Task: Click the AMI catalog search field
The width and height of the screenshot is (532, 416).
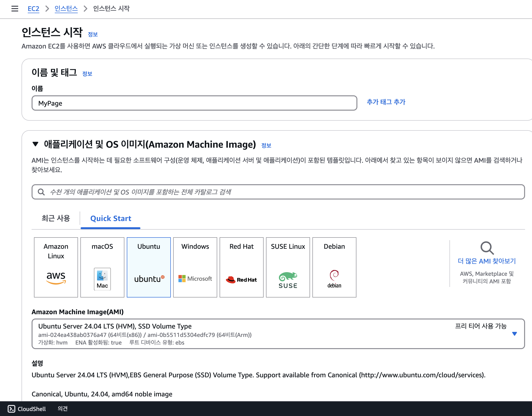Action: point(278,192)
